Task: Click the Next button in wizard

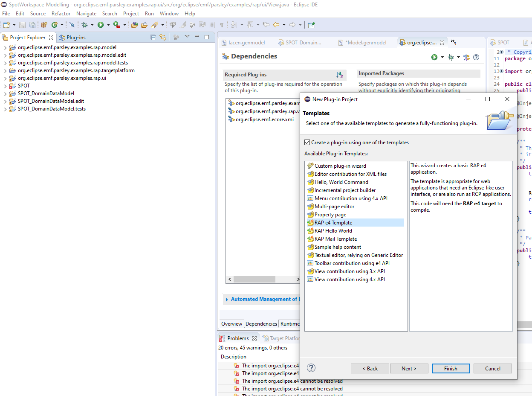Action: (408, 369)
